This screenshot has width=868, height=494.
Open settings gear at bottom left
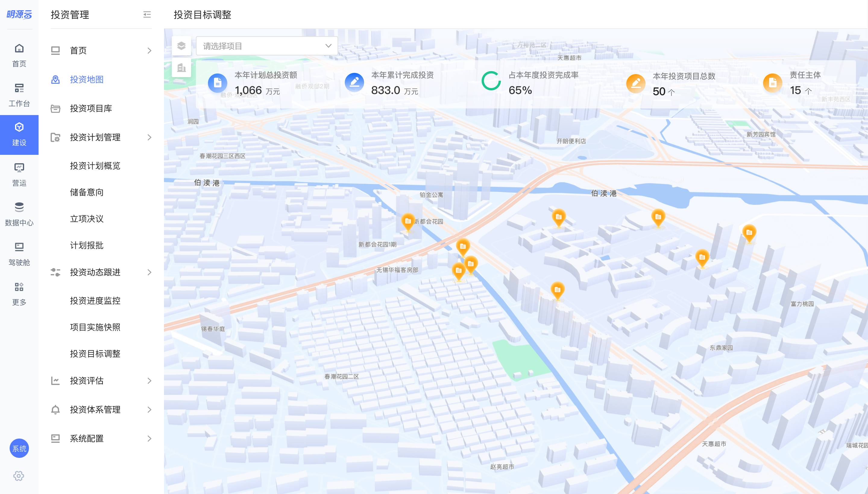[19, 476]
